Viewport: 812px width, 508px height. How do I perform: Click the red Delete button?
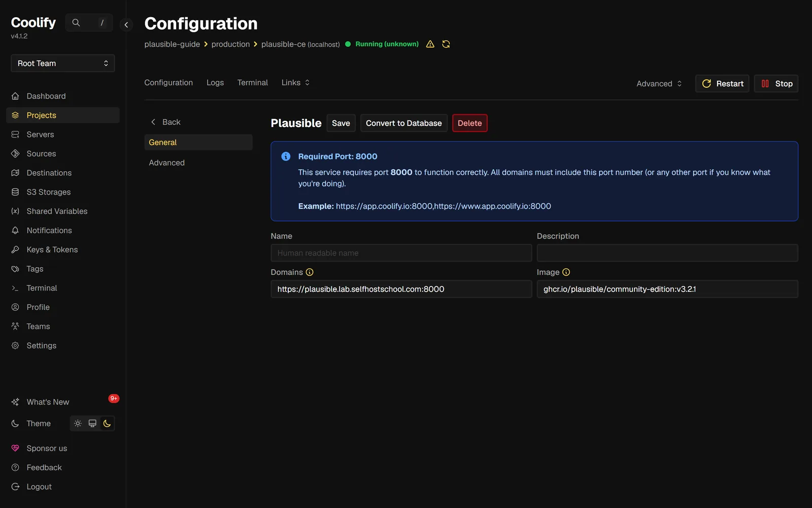pos(470,123)
